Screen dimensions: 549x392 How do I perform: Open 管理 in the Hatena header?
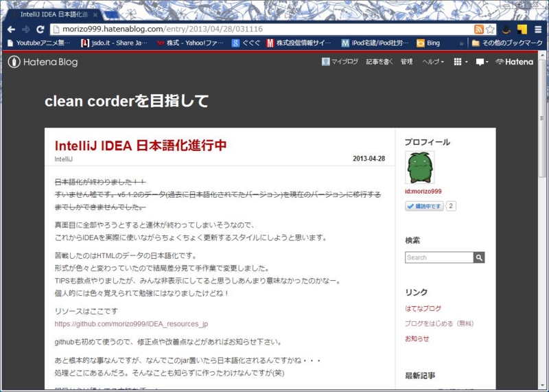click(x=406, y=62)
